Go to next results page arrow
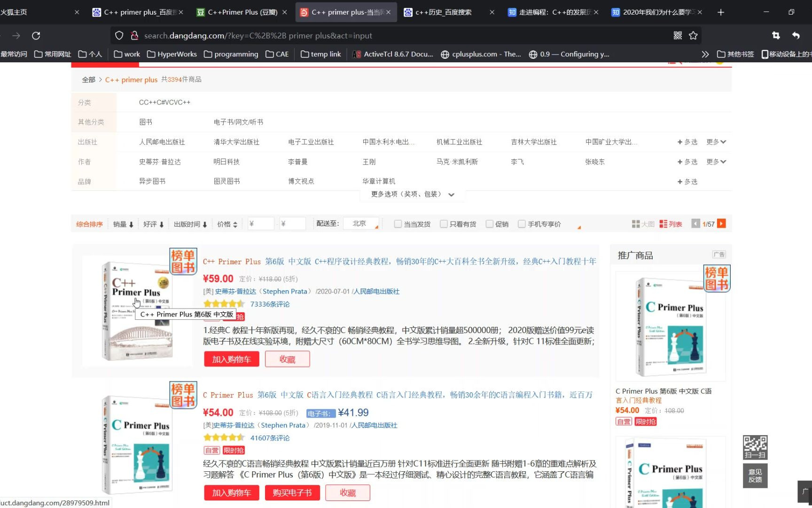812x508 pixels. click(722, 223)
